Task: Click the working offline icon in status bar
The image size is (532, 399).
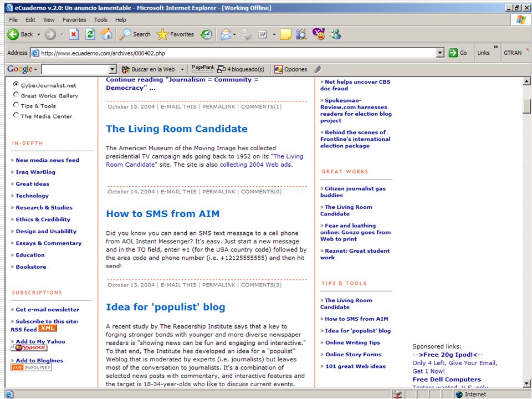Action: pyautogui.click(x=397, y=395)
